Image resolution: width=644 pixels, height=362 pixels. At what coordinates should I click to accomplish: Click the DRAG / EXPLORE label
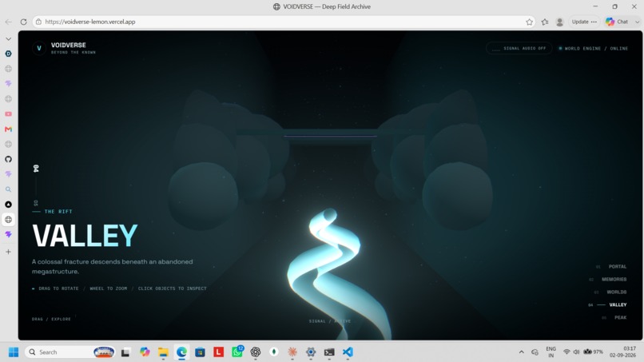[x=51, y=319]
